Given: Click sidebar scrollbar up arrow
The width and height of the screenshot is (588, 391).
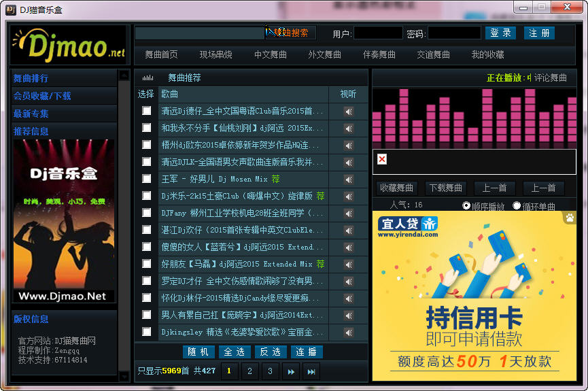Looking at the screenshot, I should 124,75.
